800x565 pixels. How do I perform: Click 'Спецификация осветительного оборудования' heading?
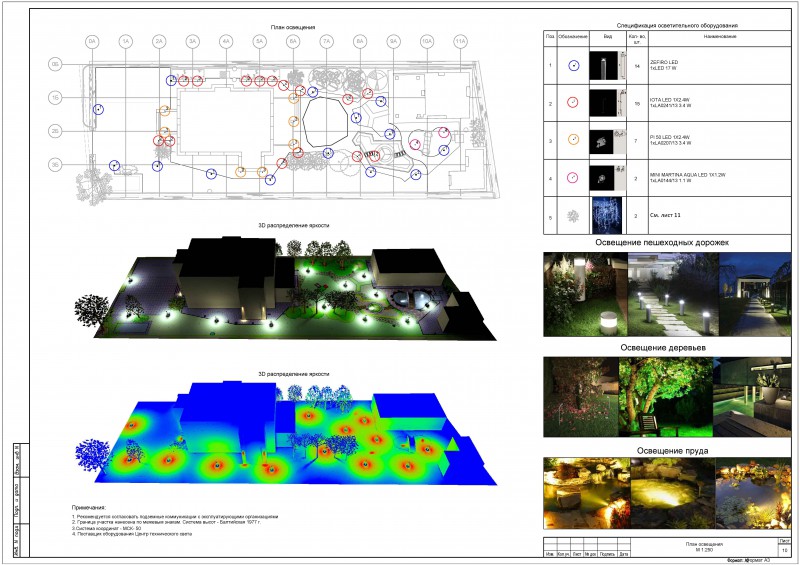(677, 25)
